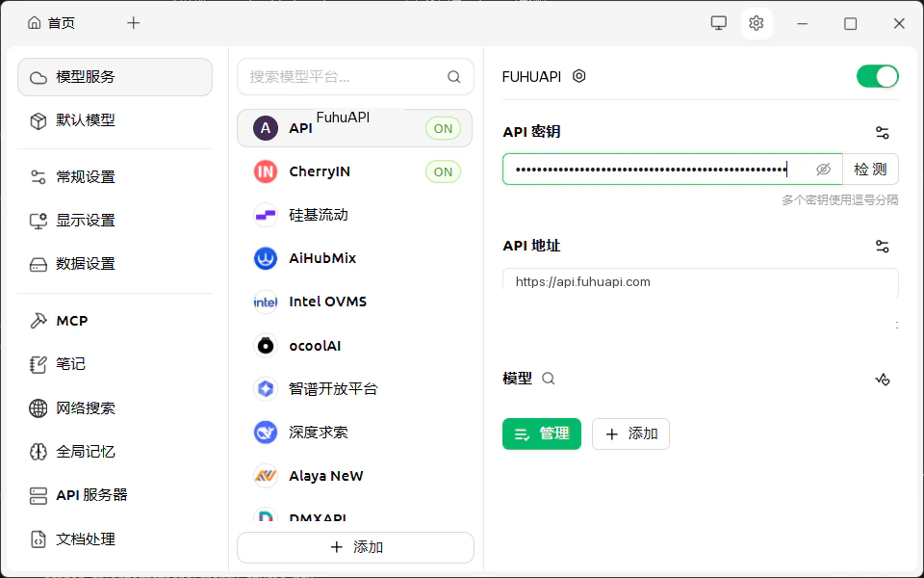
Task: Choose the ocoolAI provider logo
Action: coord(266,346)
